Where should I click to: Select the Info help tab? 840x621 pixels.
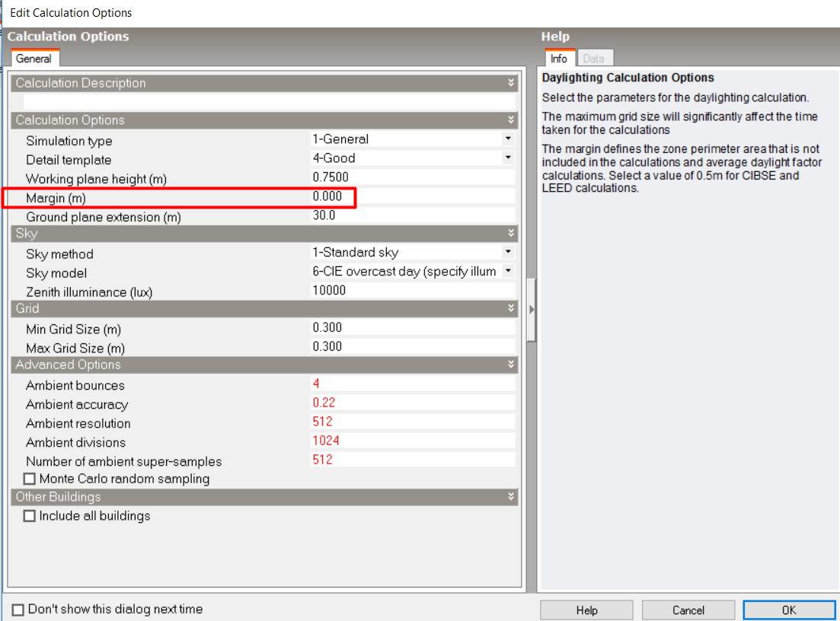click(x=559, y=59)
